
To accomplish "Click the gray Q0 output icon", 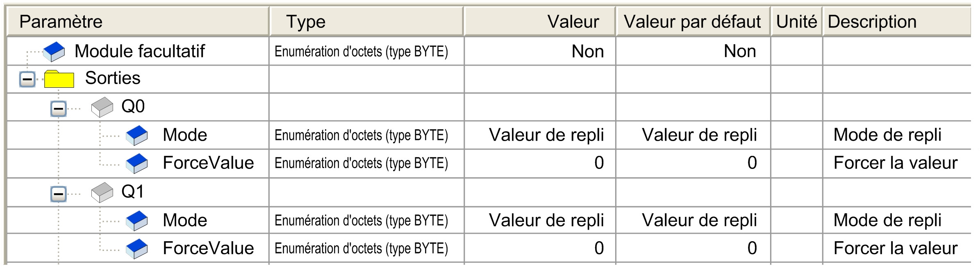I will [x=102, y=107].
